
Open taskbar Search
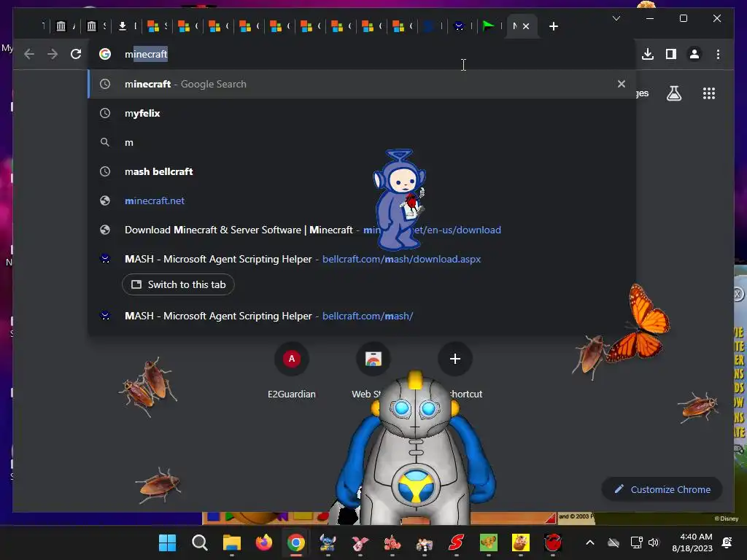coord(200,542)
